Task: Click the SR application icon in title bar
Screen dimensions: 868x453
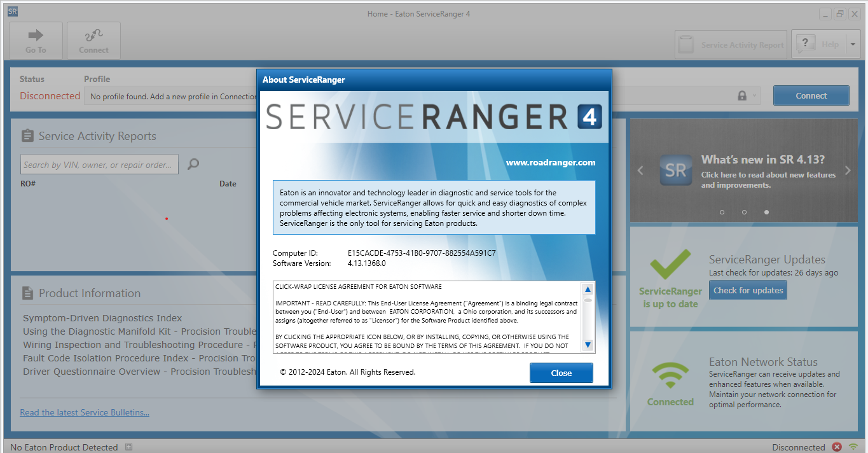Action: click(x=12, y=11)
